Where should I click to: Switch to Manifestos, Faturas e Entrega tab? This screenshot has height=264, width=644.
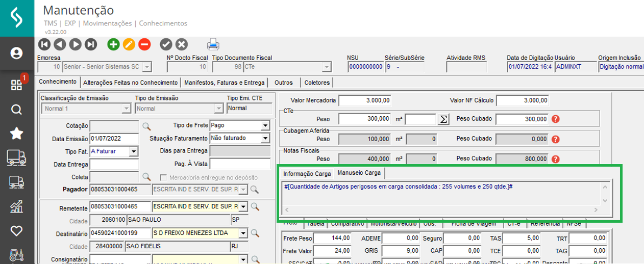(x=225, y=83)
